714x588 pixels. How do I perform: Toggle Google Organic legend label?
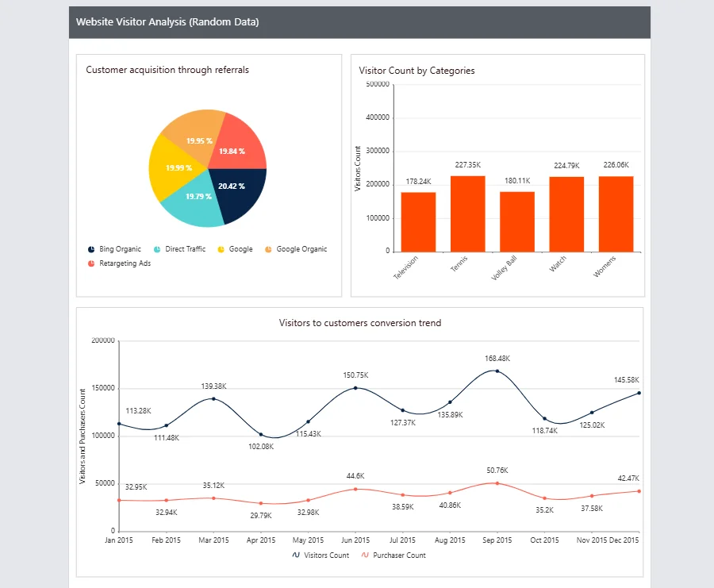[301, 249]
